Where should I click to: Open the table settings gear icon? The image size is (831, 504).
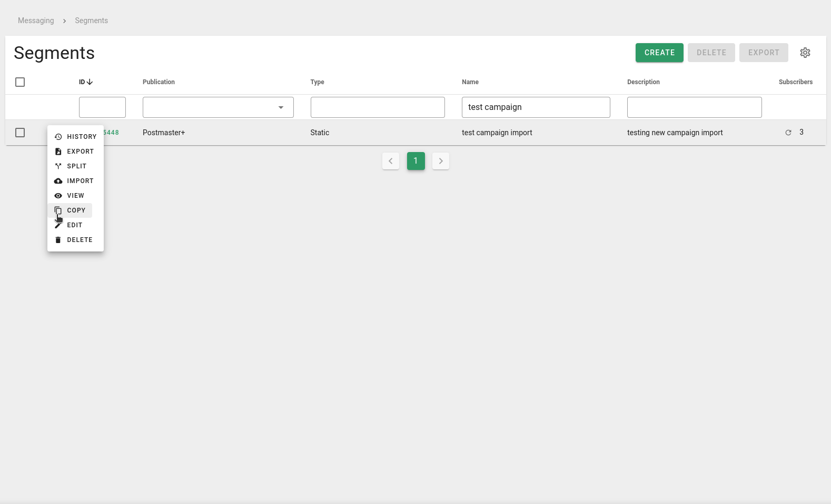(x=805, y=53)
